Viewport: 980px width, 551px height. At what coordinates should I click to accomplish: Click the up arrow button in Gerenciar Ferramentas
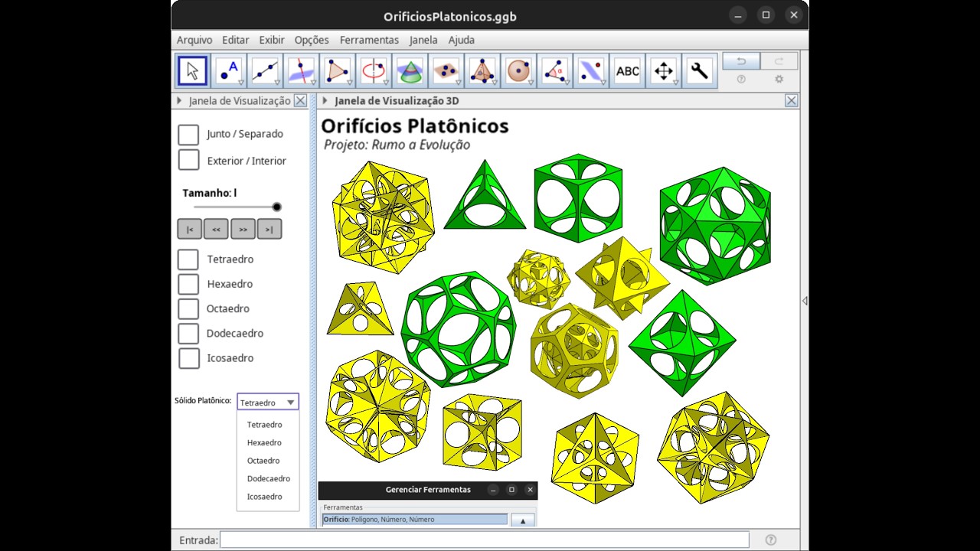(522, 520)
